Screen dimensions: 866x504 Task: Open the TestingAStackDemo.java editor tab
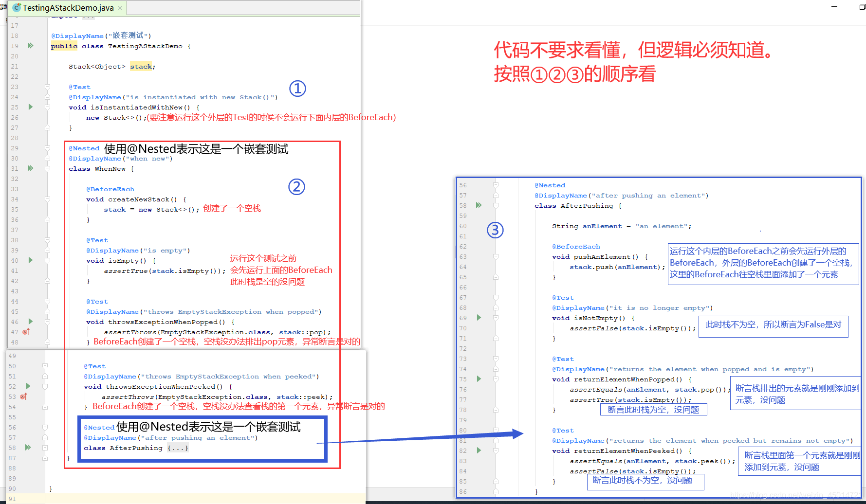(68, 8)
